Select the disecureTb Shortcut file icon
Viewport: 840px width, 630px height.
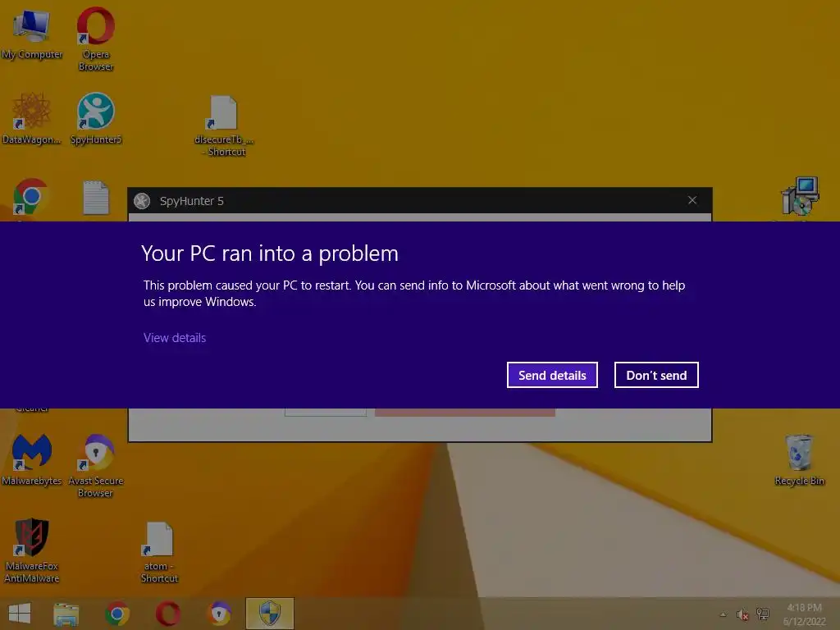tap(224, 126)
